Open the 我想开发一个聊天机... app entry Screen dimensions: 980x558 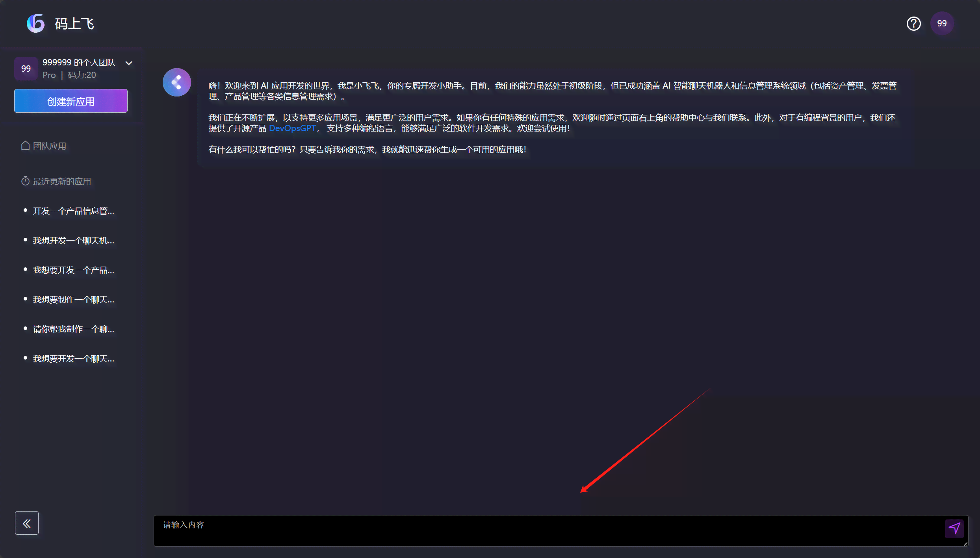73,241
